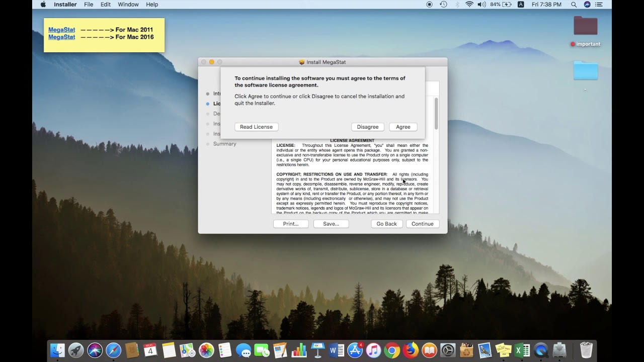Open Messages app in the dock
Screen dimensions: 644x362
coord(244,350)
